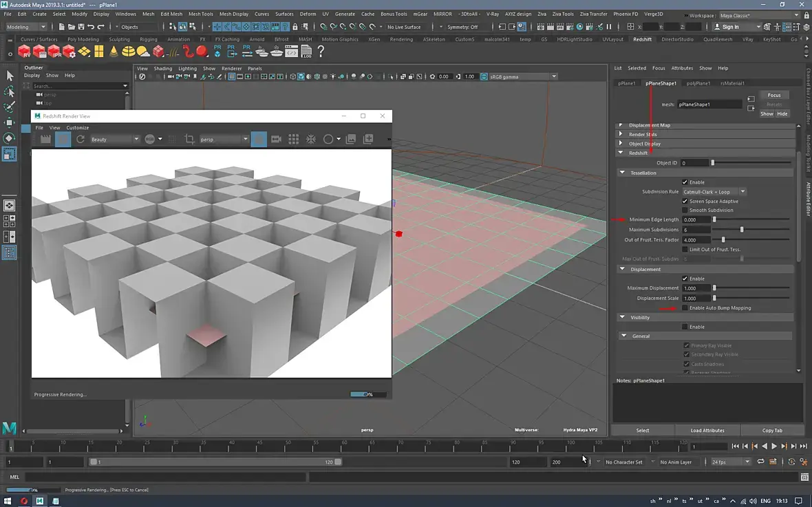The image size is (812, 507).
Task: Click the Load Attributes button
Action: [707, 431]
